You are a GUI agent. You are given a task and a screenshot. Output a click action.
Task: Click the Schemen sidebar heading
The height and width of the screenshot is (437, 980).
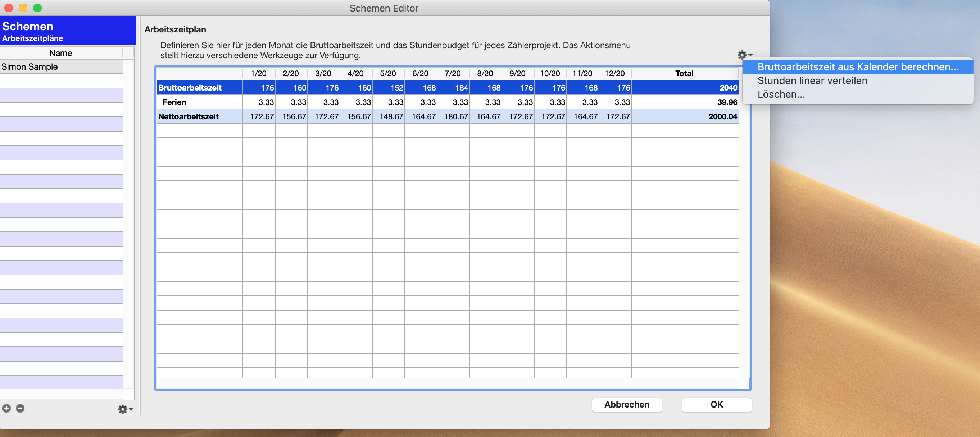28,26
